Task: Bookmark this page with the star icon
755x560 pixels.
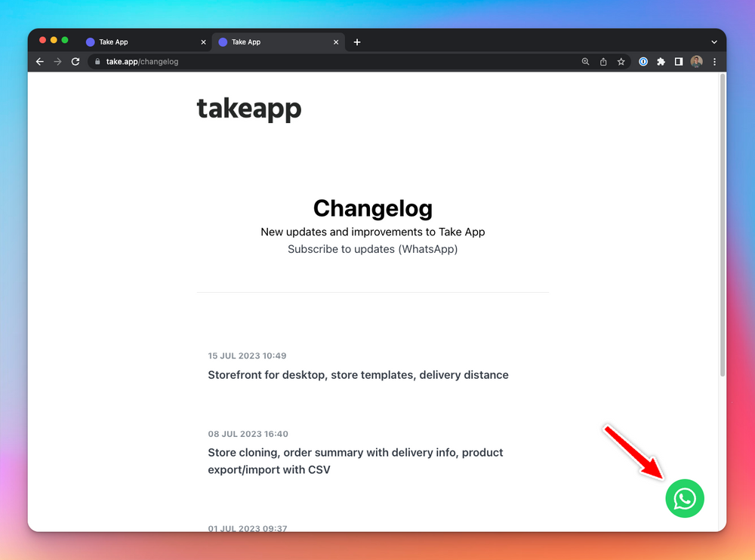Action: click(x=621, y=62)
